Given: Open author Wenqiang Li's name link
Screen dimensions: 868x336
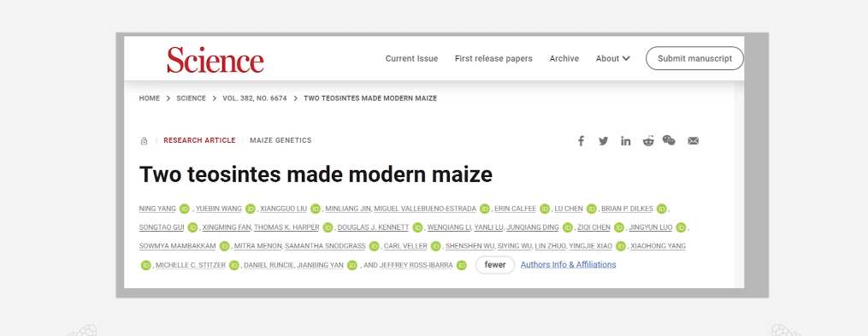Looking at the screenshot, I should (x=449, y=227).
